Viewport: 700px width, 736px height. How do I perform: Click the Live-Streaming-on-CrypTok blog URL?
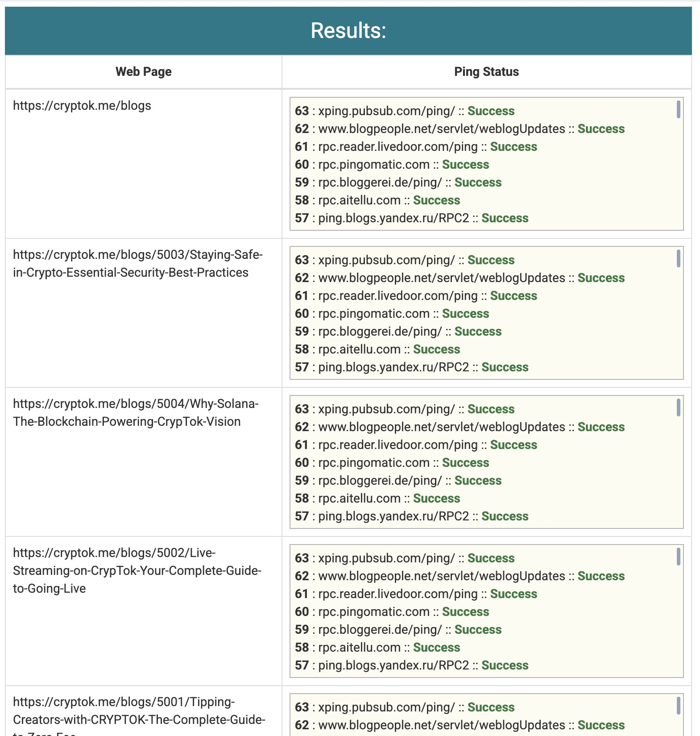click(x=137, y=570)
